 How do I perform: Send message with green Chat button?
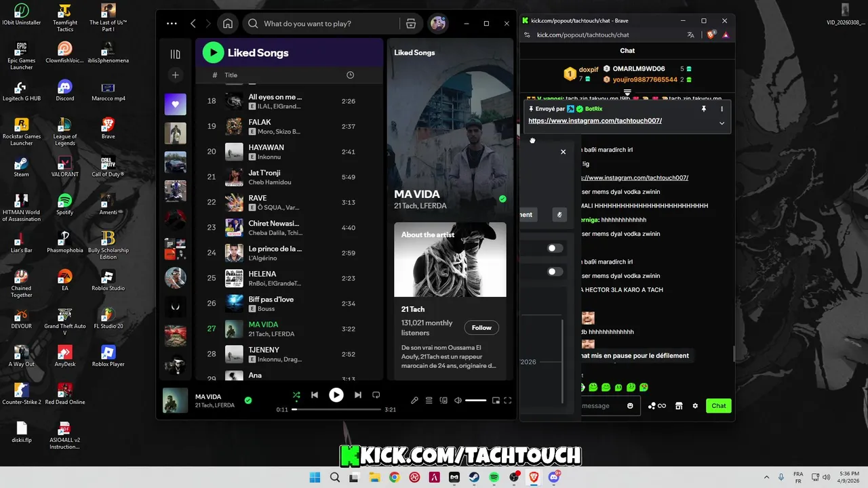coord(719,406)
